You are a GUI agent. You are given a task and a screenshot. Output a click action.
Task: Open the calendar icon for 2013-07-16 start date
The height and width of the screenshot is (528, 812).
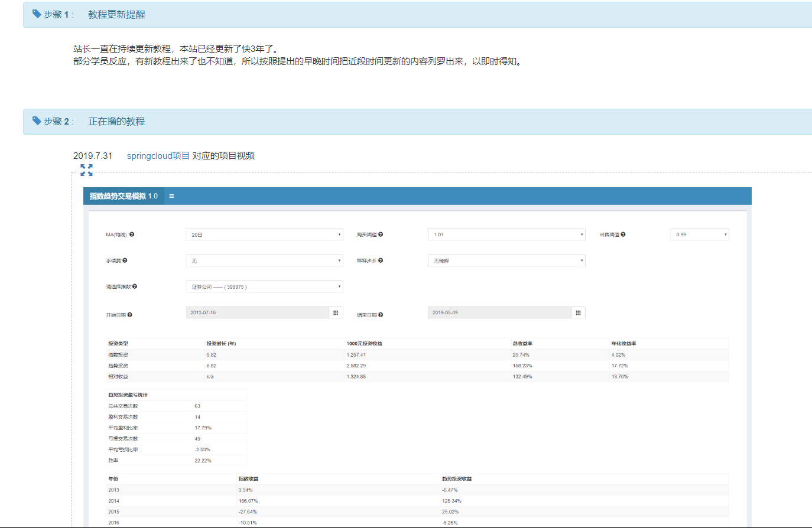coord(336,312)
